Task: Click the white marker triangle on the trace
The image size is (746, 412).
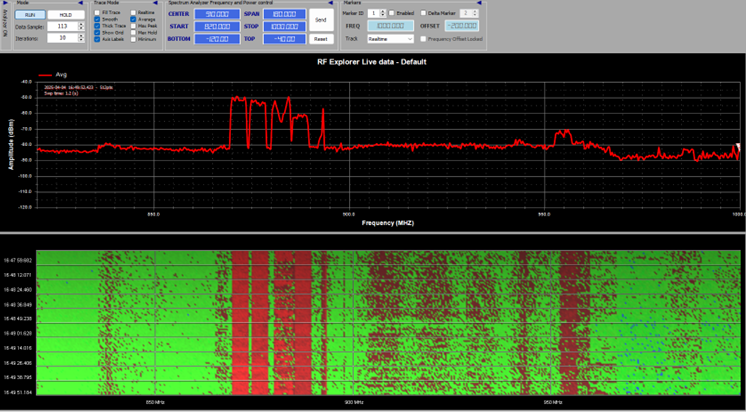Action: pyautogui.click(x=738, y=146)
